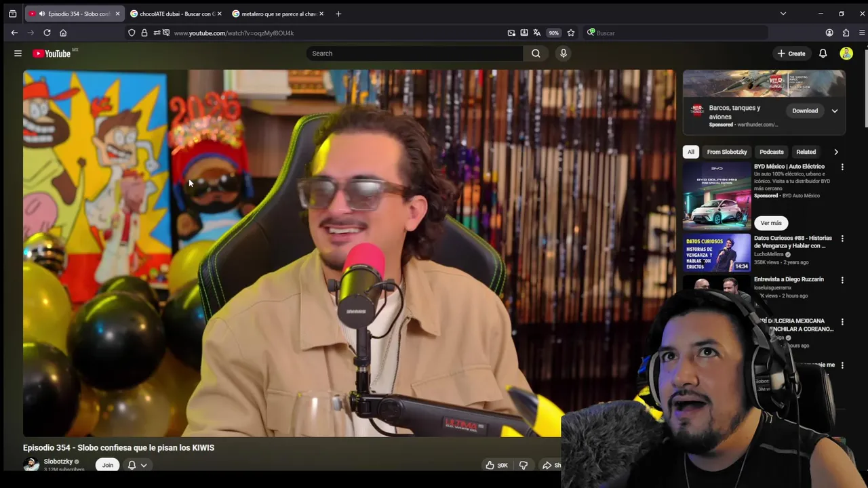Open the Entrevista a Diego Ruzzarin video

[789, 279]
